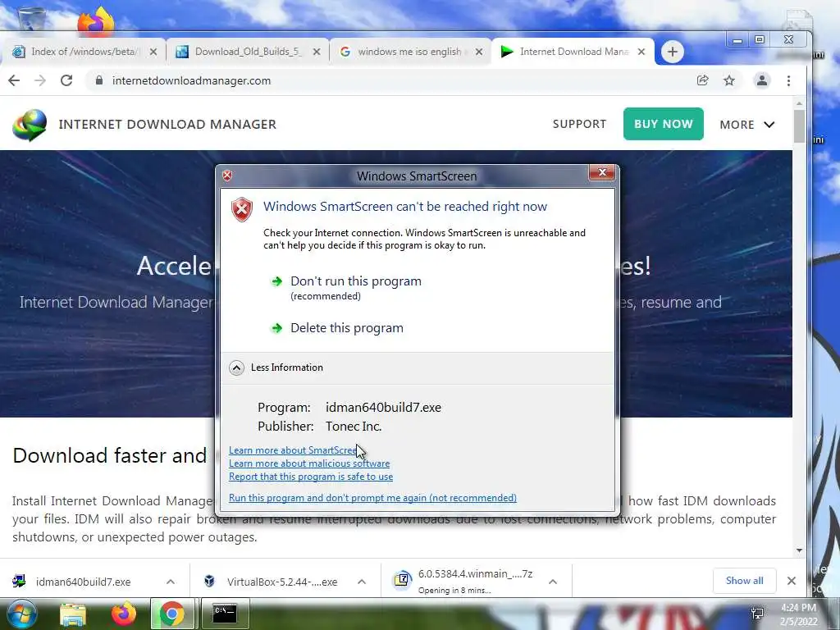840x630 pixels.
Task: Open the Command Prompt taskbar icon
Action: tap(225, 613)
